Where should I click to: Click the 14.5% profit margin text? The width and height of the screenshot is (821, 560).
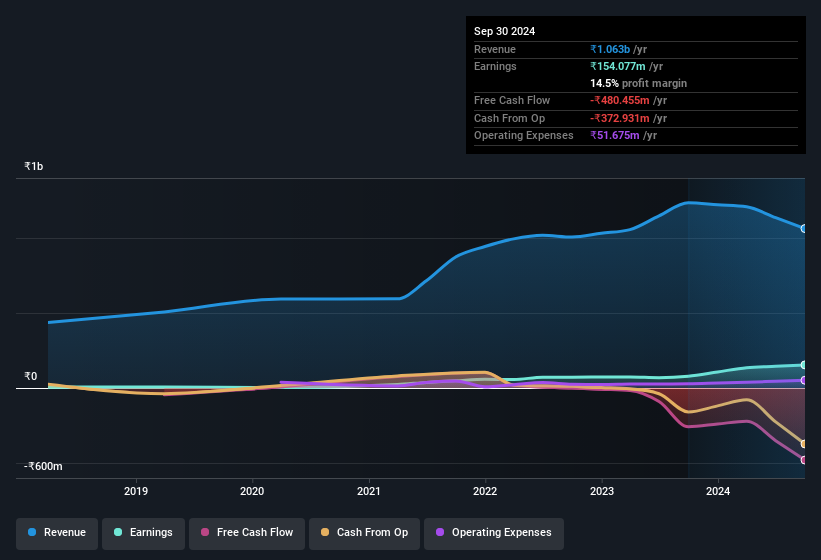click(638, 83)
